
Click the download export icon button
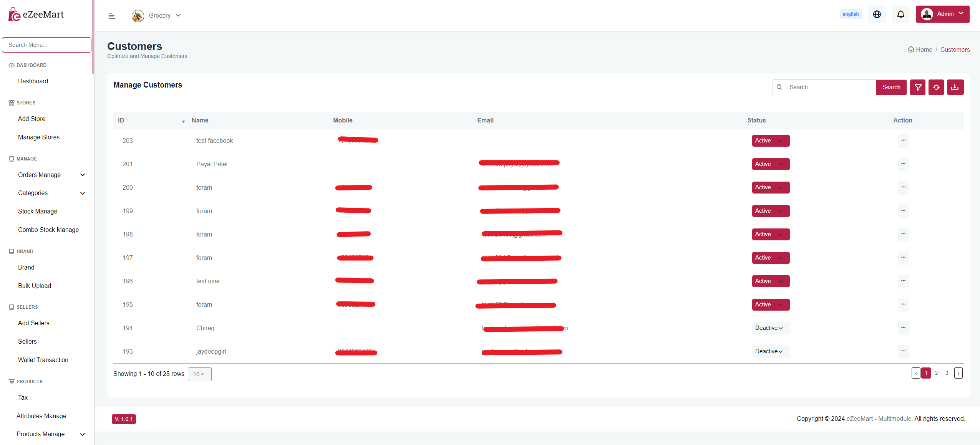(955, 87)
